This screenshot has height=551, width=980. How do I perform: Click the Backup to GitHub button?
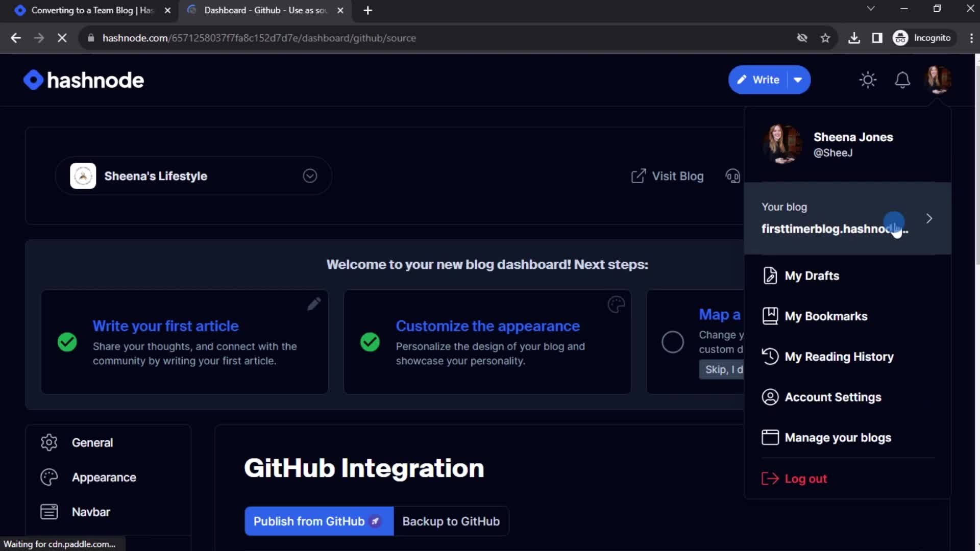point(451,521)
